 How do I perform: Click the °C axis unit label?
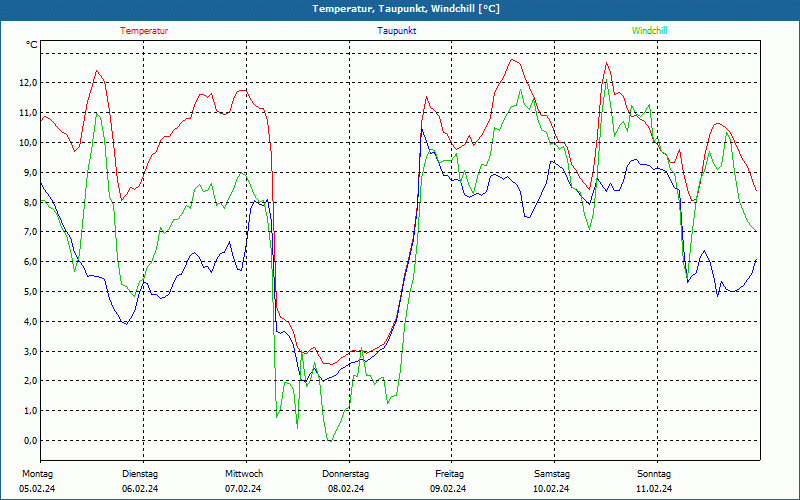pos(32,45)
